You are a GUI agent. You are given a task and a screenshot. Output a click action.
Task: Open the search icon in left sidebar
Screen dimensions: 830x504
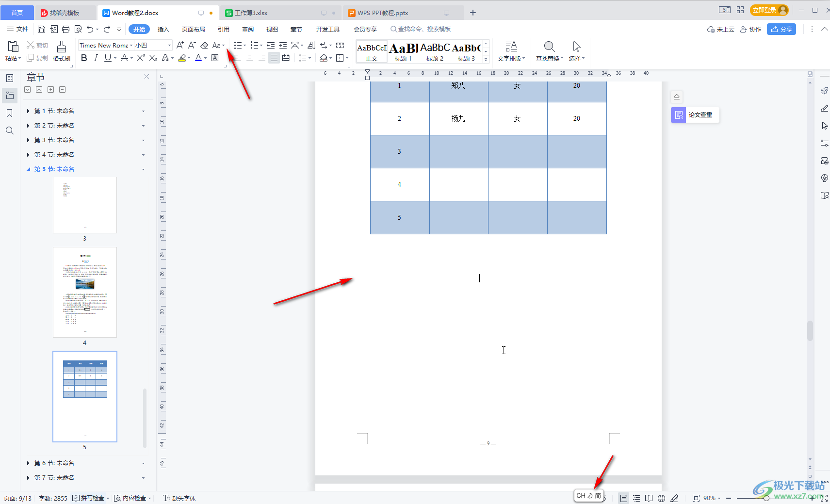click(x=10, y=130)
